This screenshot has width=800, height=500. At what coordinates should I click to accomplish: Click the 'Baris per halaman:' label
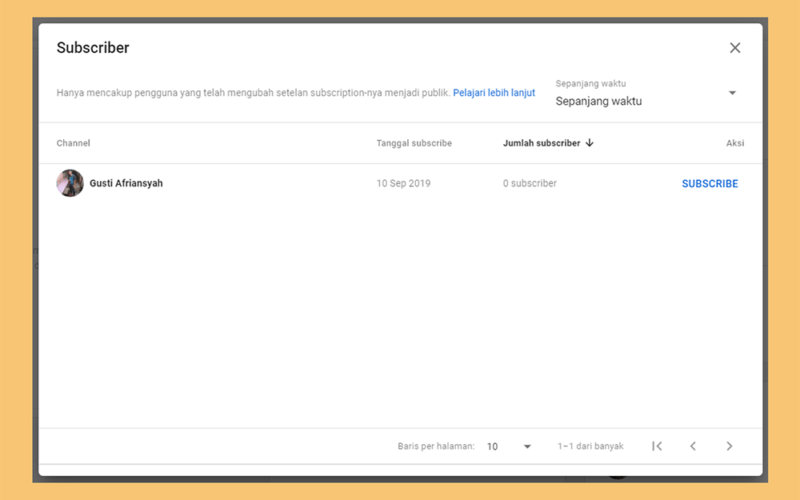click(436, 446)
